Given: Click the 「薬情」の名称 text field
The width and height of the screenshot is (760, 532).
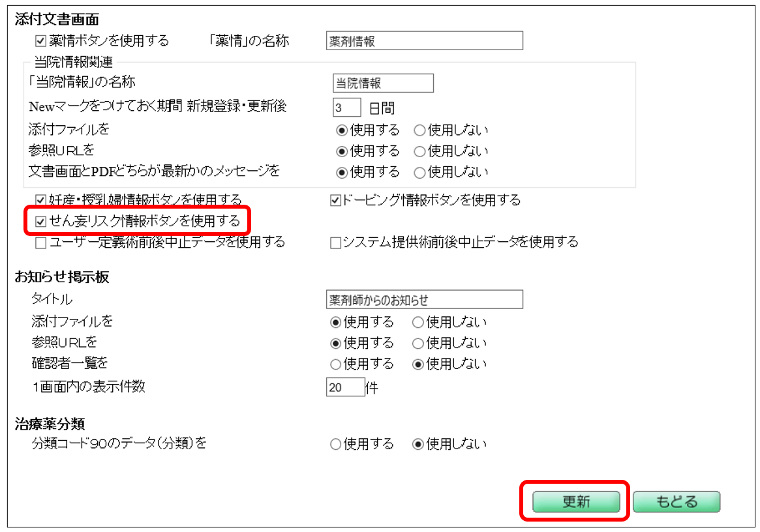Looking at the screenshot, I should click(424, 41).
